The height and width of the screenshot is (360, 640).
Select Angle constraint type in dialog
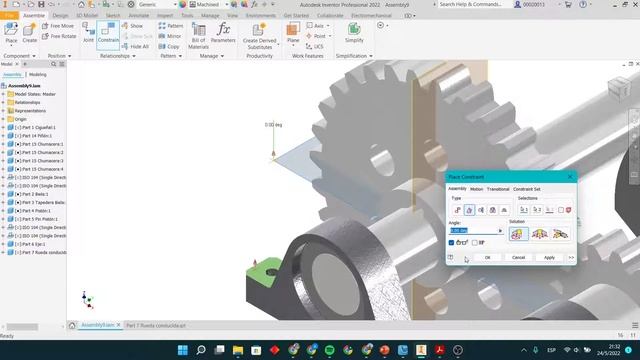point(469,210)
